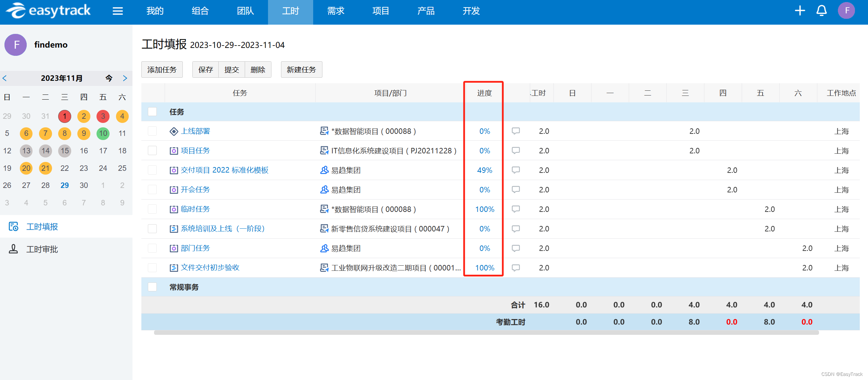Screen dimensions: 868x380
Task: Check the 交付项目 2022 标准化模板 checkbox
Action: pos(152,170)
